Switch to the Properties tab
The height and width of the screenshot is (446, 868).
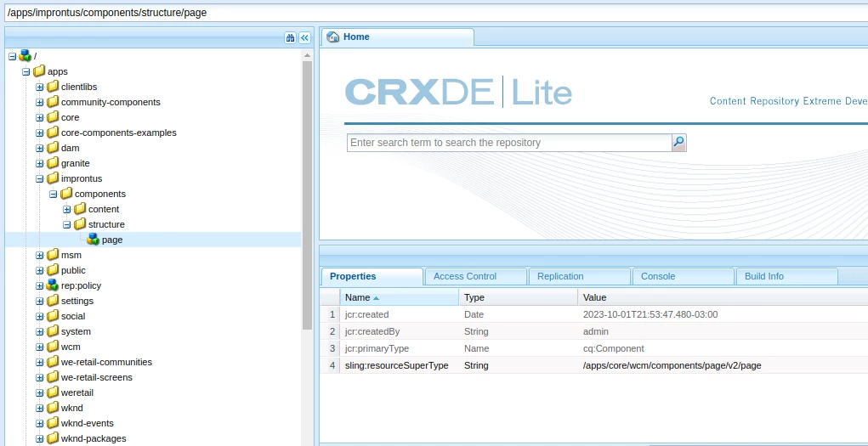coord(372,277)
